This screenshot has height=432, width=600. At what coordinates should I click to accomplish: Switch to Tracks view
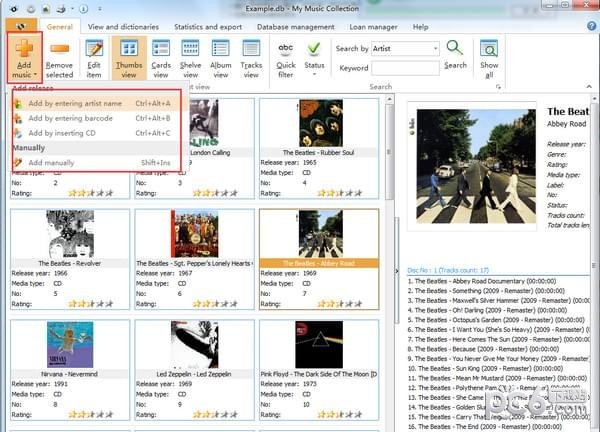[x=251, y=59]
